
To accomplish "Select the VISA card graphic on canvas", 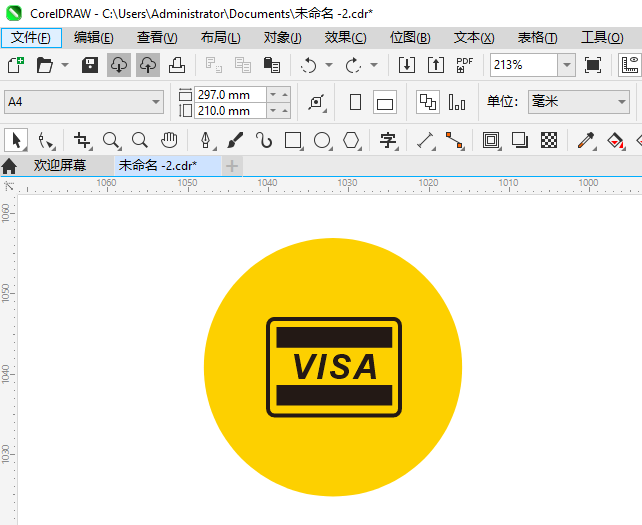I will [334, 367].
